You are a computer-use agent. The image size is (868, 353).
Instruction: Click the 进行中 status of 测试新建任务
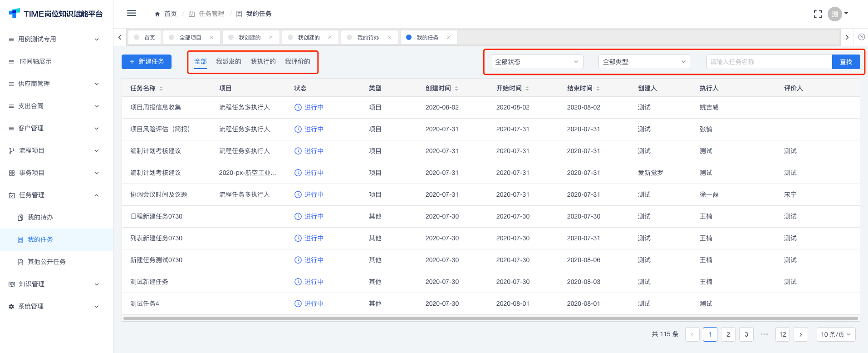click(x=309, y=282)
